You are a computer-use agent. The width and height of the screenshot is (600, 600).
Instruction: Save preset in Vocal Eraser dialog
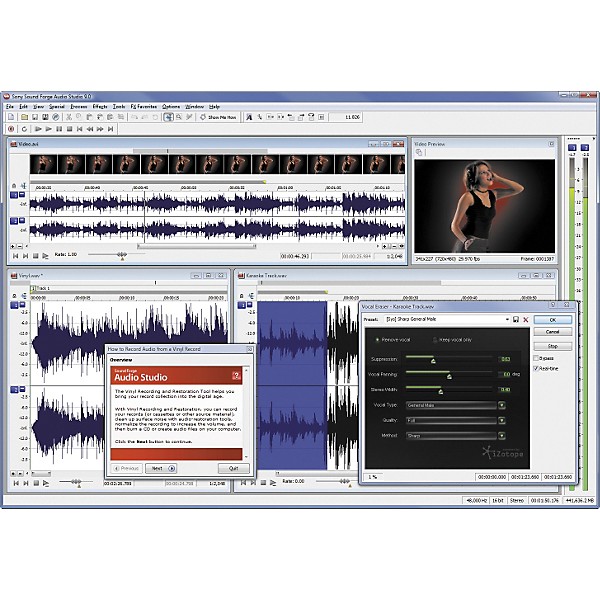(516, 320)
